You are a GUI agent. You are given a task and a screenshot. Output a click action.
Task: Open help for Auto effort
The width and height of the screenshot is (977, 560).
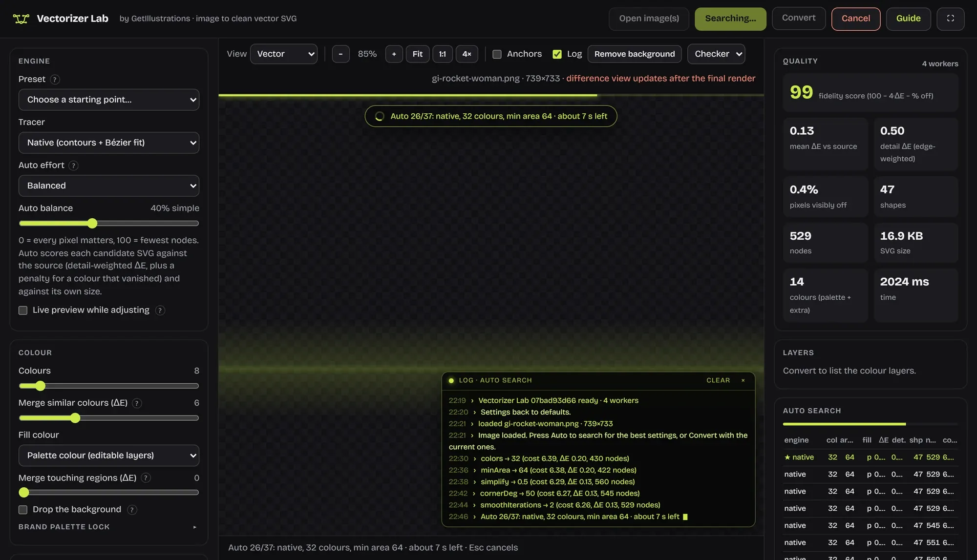coord(73,166)
